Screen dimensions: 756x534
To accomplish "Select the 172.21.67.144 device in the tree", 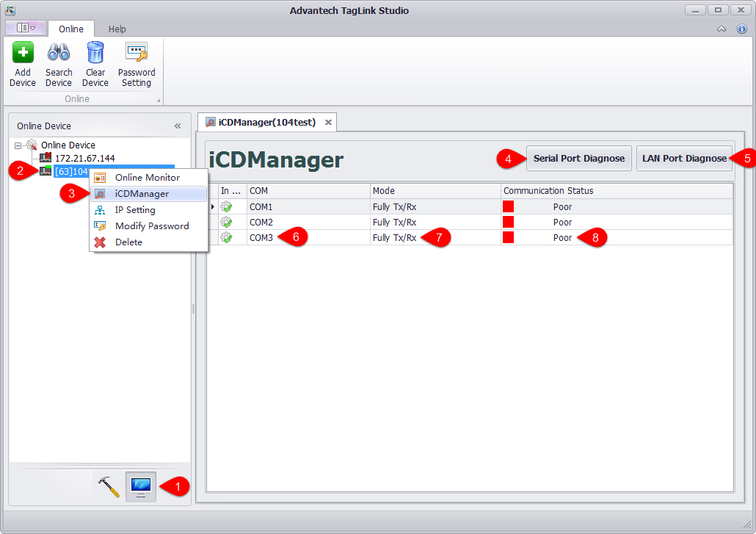I will click(84, 159).
